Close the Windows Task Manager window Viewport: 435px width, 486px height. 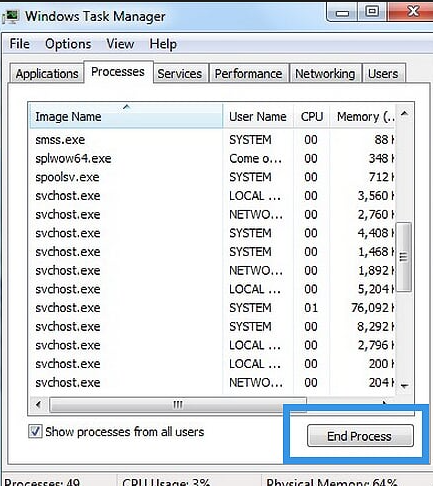413,11
